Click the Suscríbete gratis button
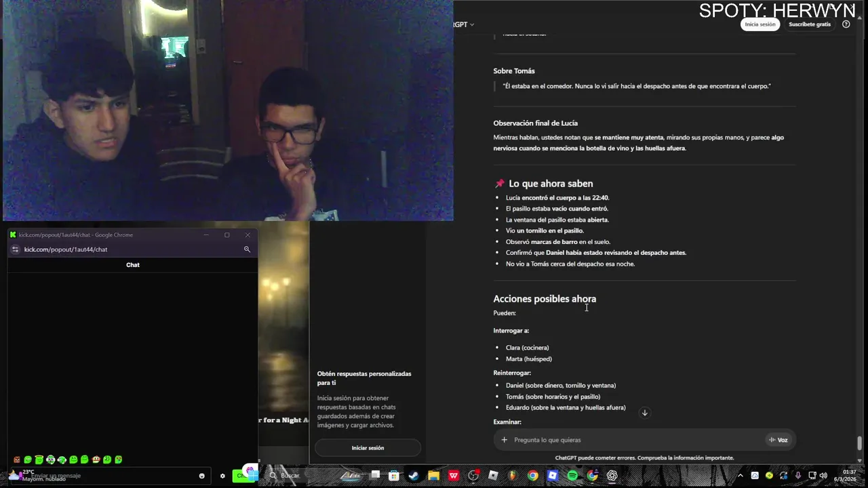 point(810,24)
